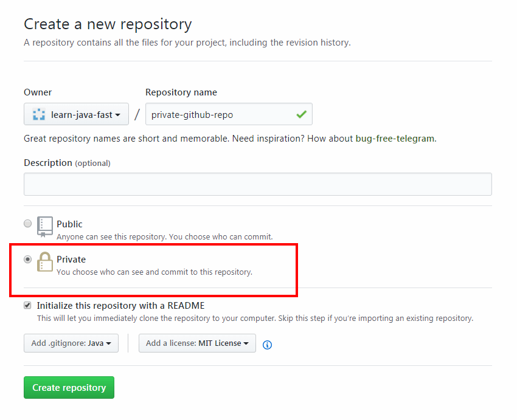Click the Public repository book icon
Image resolution: width=517 pixels, height=420 pixels.
(x=44, y=226)
